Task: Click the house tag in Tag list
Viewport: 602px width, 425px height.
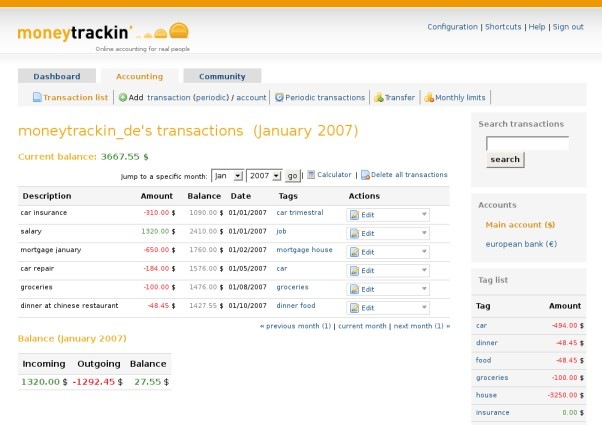Action: [486, 395]
